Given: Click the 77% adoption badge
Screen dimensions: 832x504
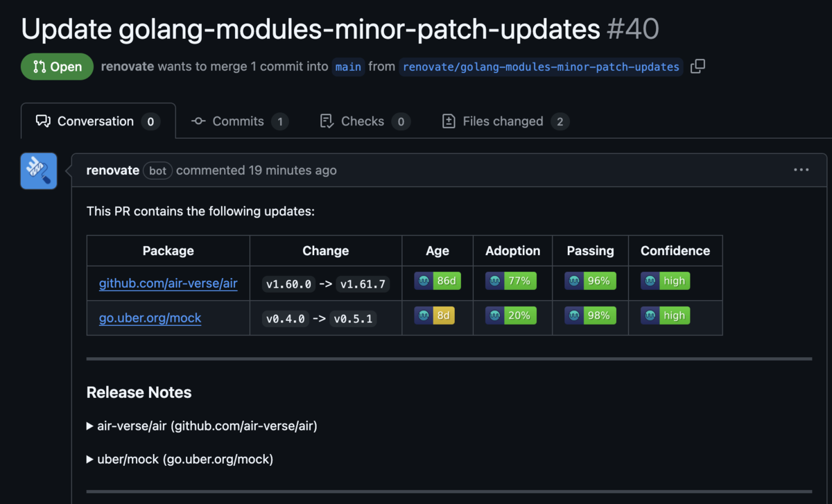Looking at the screenshot, I should [511, 281].
